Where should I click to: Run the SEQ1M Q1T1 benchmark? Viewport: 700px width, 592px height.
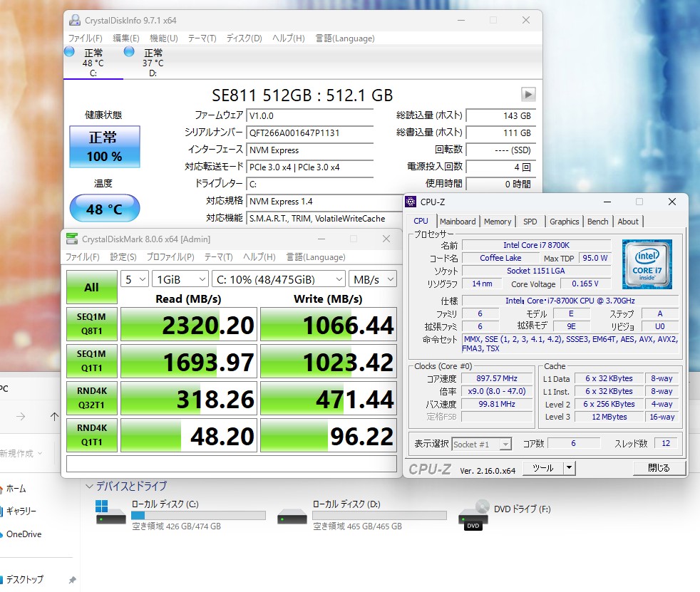click(x=91, y=361)
